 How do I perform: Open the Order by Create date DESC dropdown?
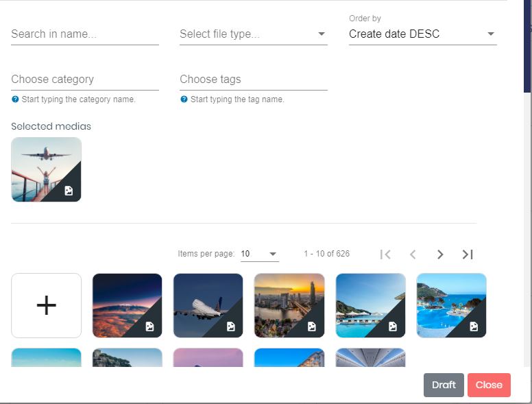(x=423, y=34)
